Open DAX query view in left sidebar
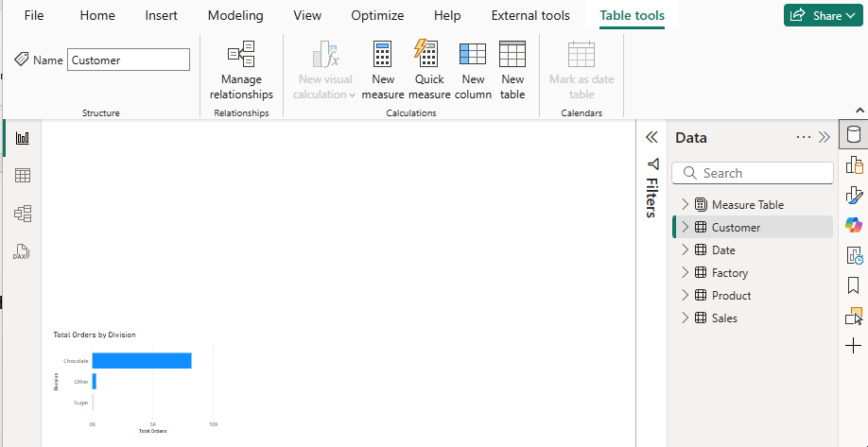 (22, 251)
